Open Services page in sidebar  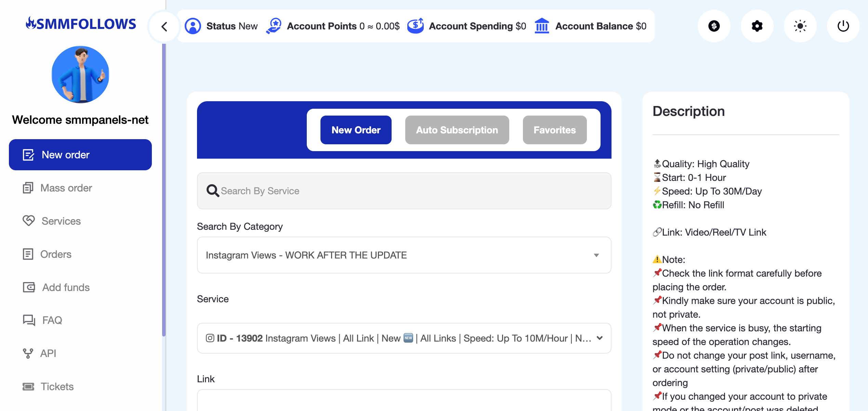coord(61,221)
